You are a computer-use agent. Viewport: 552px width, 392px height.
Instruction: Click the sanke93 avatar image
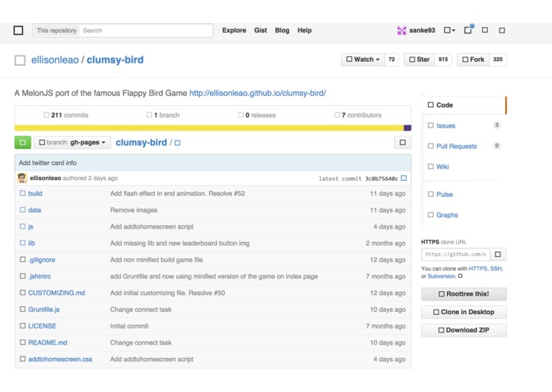click(402, 31)
